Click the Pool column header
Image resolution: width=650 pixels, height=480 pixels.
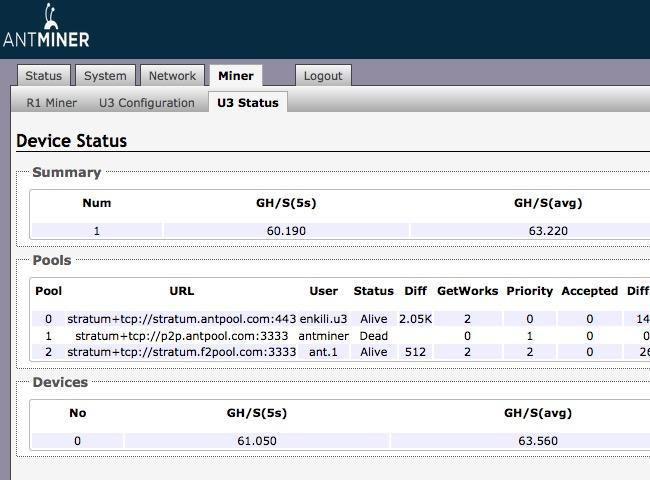[49, 291]
